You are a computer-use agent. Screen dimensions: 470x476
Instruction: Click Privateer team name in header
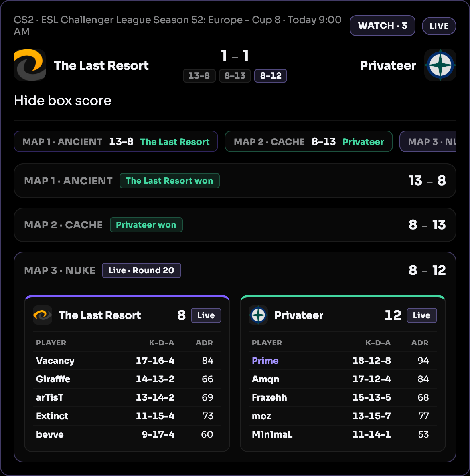pos(388,66)
